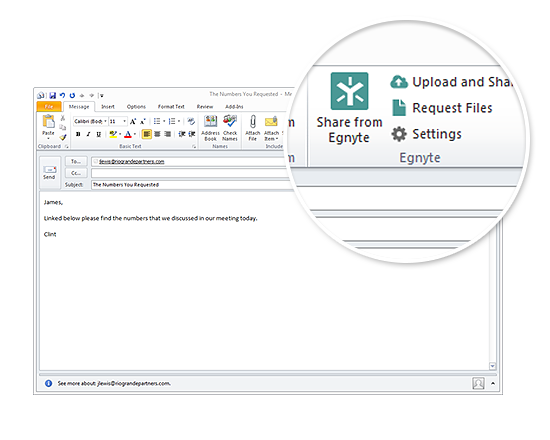Open font color dropdown arrow
This screenshot has height=440, width=550.
tap(135, 134)
